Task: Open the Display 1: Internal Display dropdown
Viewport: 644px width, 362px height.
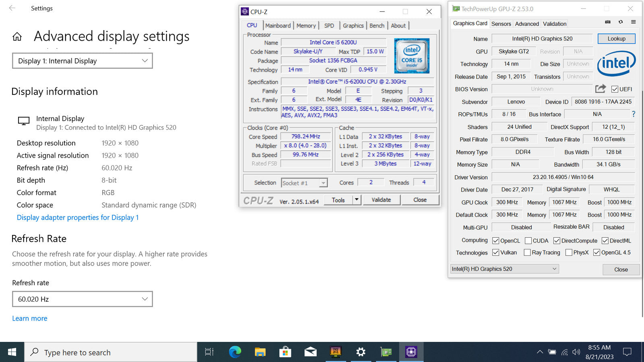Action: tap(83, 61)
